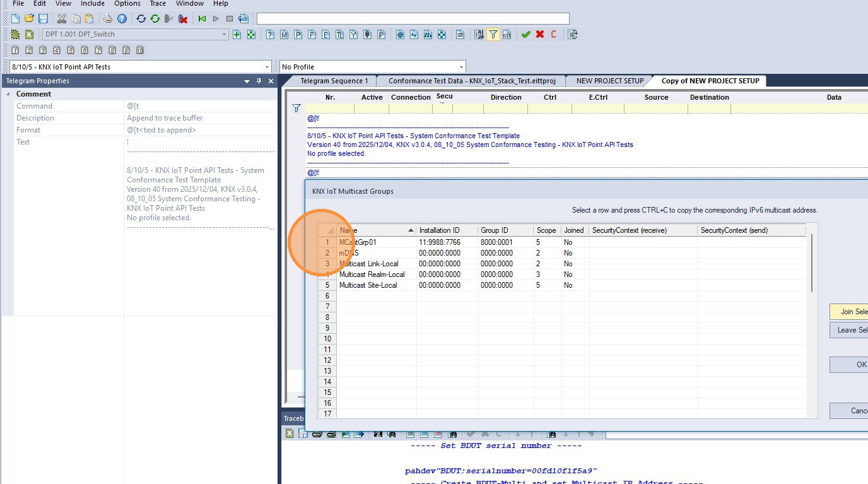Viewport: 868px width, 484px height.
Task: Click the filter funnel in sequence grid
Action: click(296, 109)
